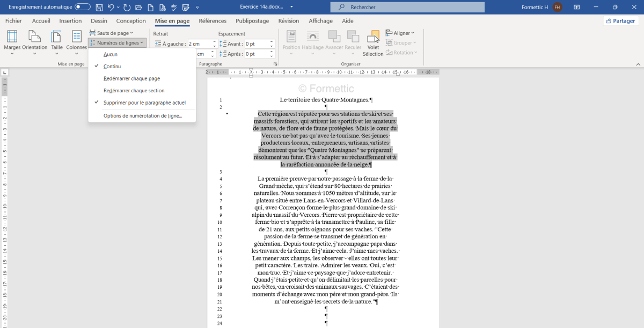Click the Undo arrow icon
The image size is (644, 328).
(111, 8)
